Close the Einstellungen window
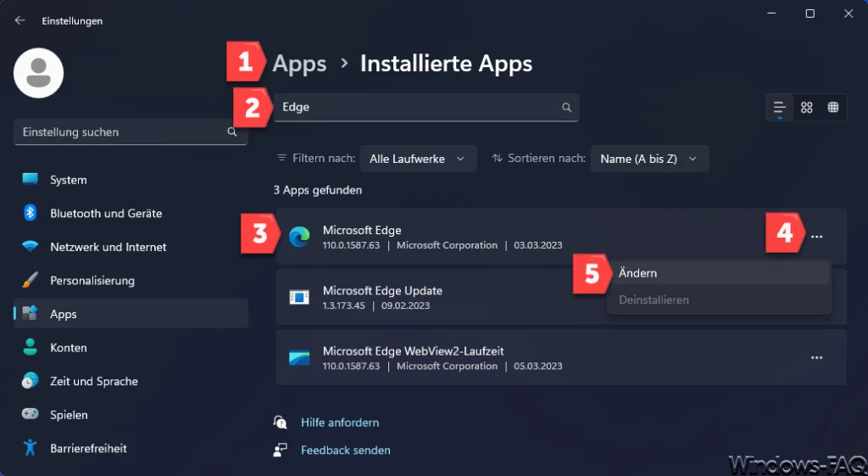Image resolution: width=868 pixels, height=476 pixels. coord(848,14)
